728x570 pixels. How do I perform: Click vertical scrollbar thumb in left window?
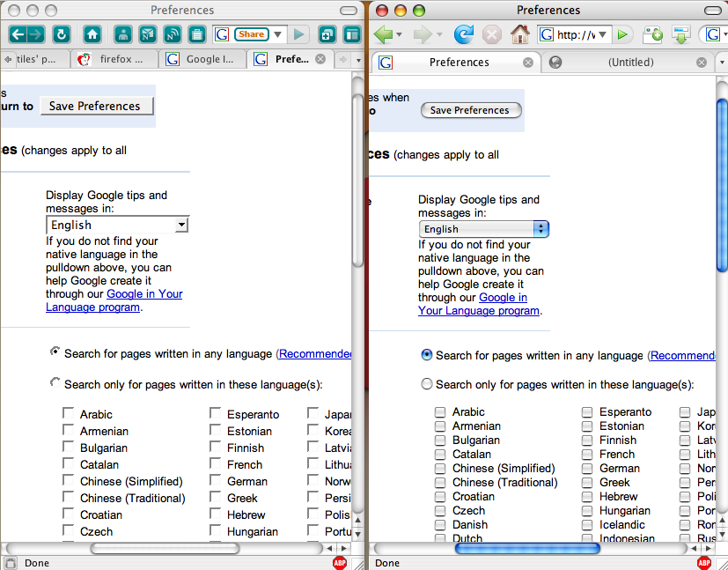coord(357,181)
